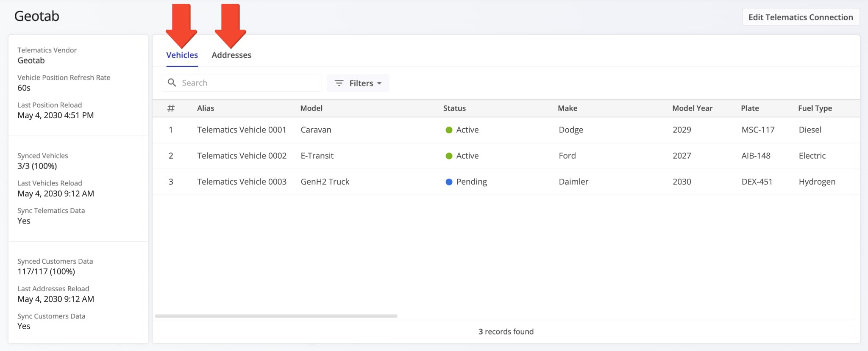The image size is (868, 351).
Task: Click plate DEX-451
Action: (757, 182)
